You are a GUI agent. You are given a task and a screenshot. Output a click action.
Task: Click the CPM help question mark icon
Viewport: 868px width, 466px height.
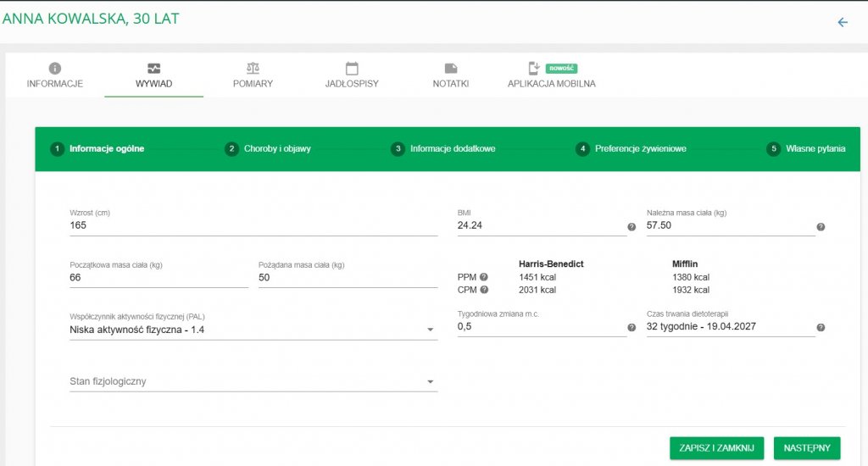click(484, 290)
